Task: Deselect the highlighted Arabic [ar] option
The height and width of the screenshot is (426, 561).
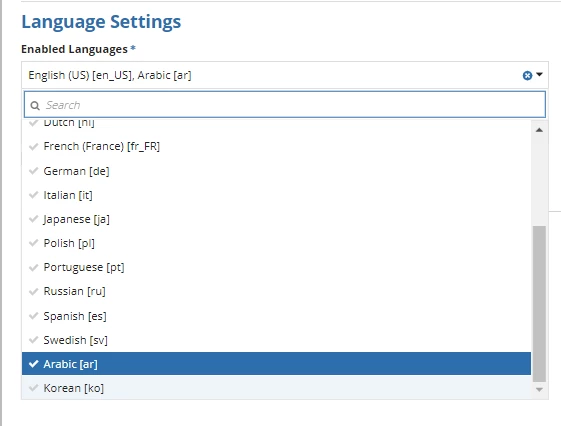Action: (x=276, y=364)
